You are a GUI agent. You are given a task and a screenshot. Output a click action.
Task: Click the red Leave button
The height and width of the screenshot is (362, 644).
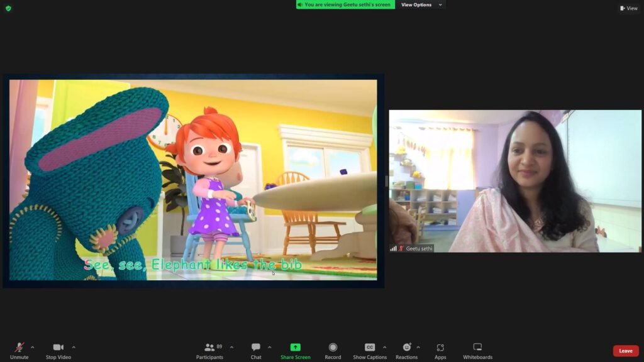(626, 351)
